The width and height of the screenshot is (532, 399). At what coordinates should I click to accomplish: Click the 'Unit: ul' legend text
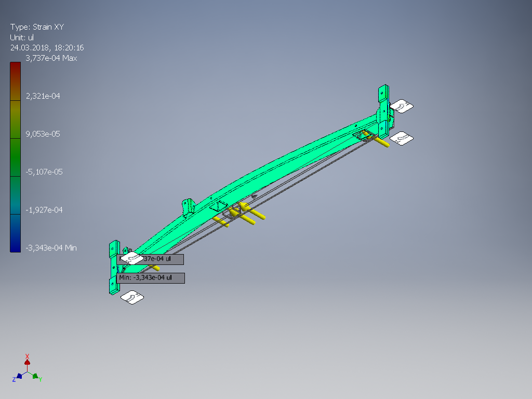tap(22, 37)
